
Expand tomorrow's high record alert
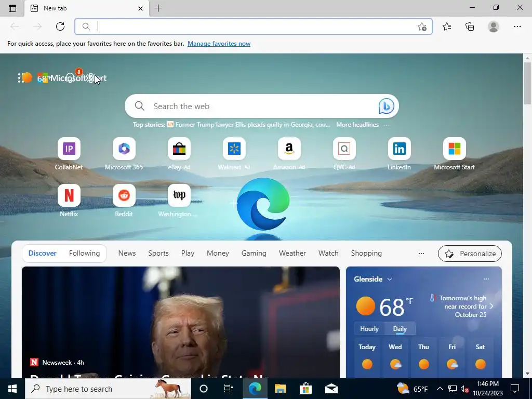pyautogui.click(x=491, y=306)
